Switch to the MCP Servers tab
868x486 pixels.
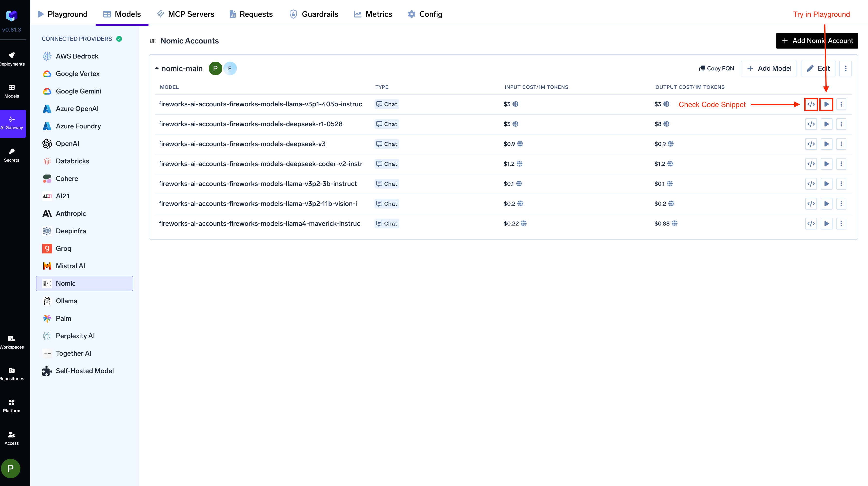pyautogui.click(x=186, y=14)
